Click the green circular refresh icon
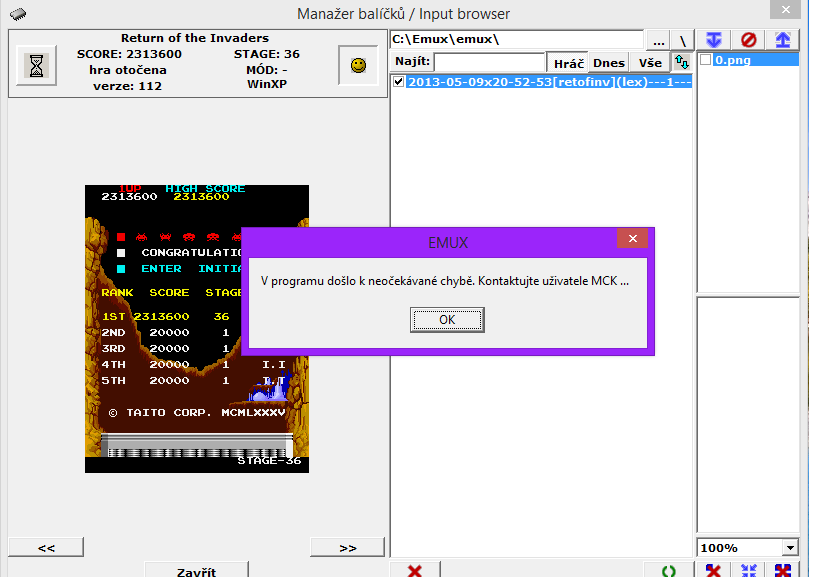Viewport: 819px width, 577px height. coord(669,570)
